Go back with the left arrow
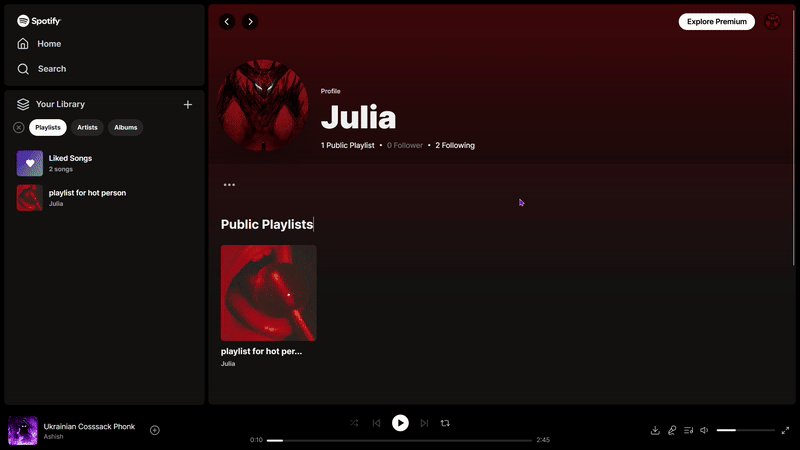800x450 pixels. coord(227,22)
